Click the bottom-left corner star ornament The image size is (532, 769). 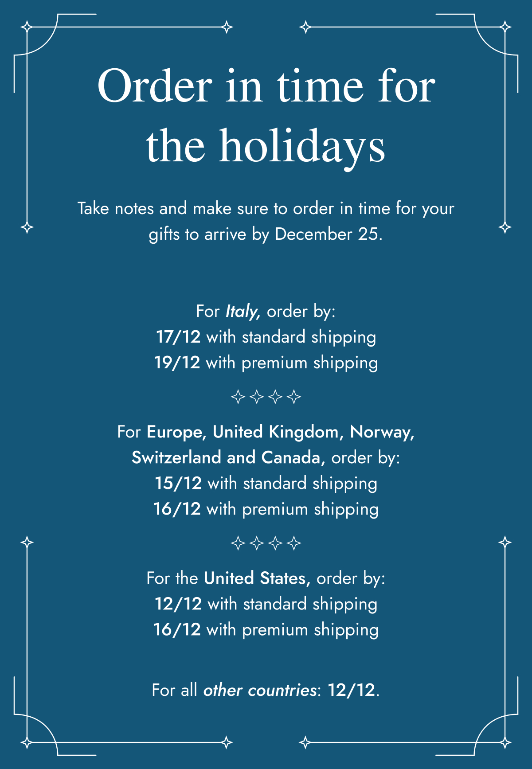coord(27,742)
